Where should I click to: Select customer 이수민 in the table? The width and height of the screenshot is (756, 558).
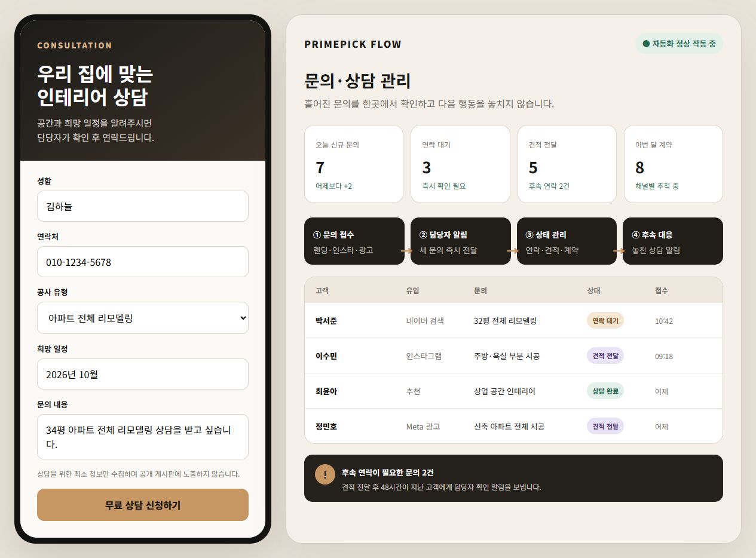(x=326, y=356)
